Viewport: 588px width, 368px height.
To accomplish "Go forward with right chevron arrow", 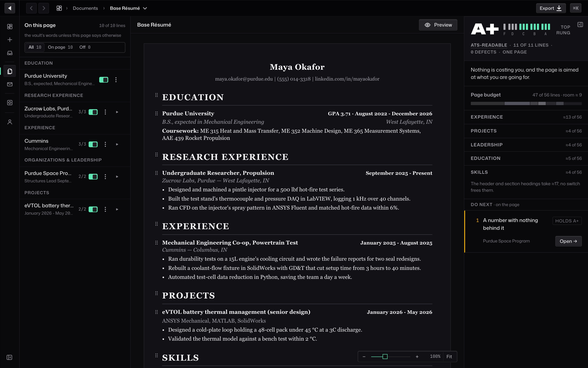I will [x=44, y=8].
